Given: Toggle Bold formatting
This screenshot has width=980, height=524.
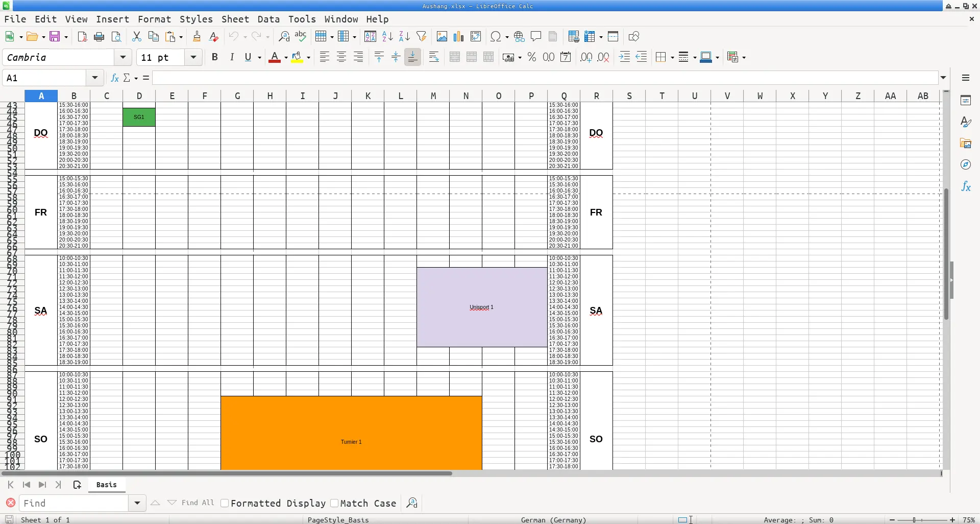Looking at the screenshot, I should [215, 57].
